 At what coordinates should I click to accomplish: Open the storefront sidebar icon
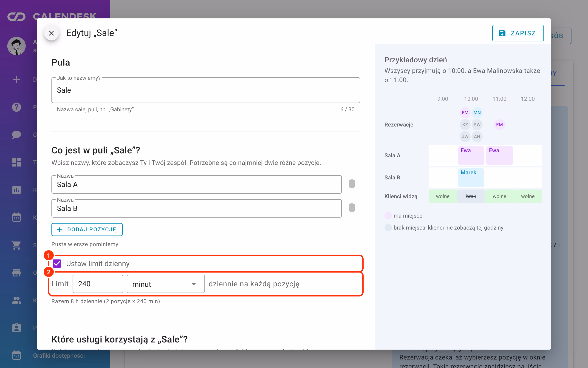click(x=17, y=273)
